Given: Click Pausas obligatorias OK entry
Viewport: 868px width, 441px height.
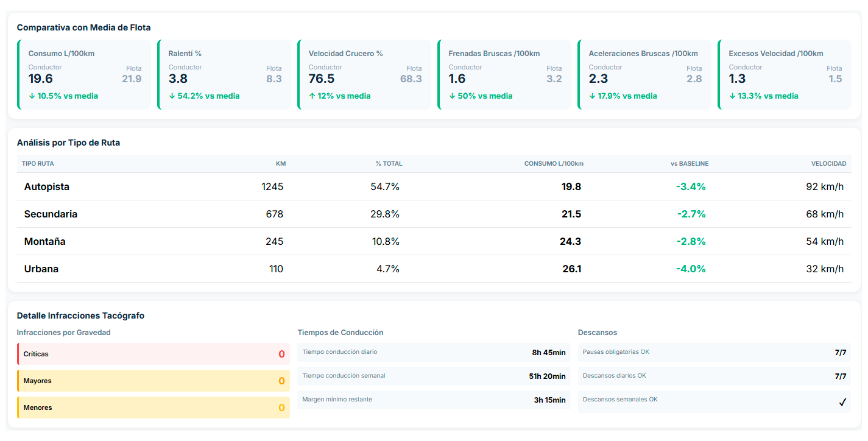Looking at the screenshot, I should (714, 352).
